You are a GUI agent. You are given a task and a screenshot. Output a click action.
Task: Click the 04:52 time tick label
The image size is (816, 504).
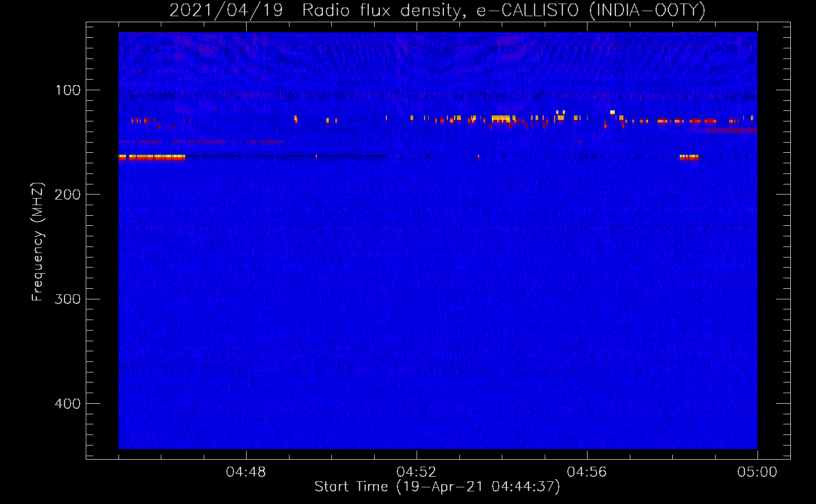(x=417, y=472)
